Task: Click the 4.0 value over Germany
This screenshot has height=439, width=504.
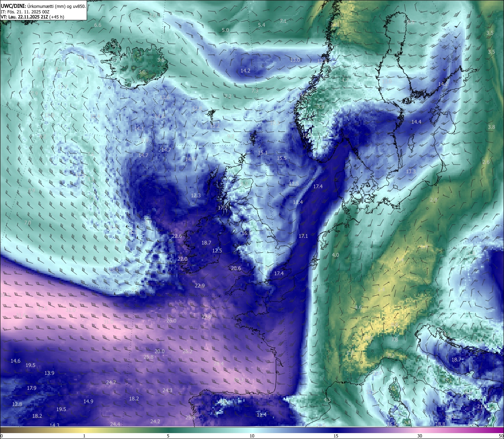Action: (335, 255)
